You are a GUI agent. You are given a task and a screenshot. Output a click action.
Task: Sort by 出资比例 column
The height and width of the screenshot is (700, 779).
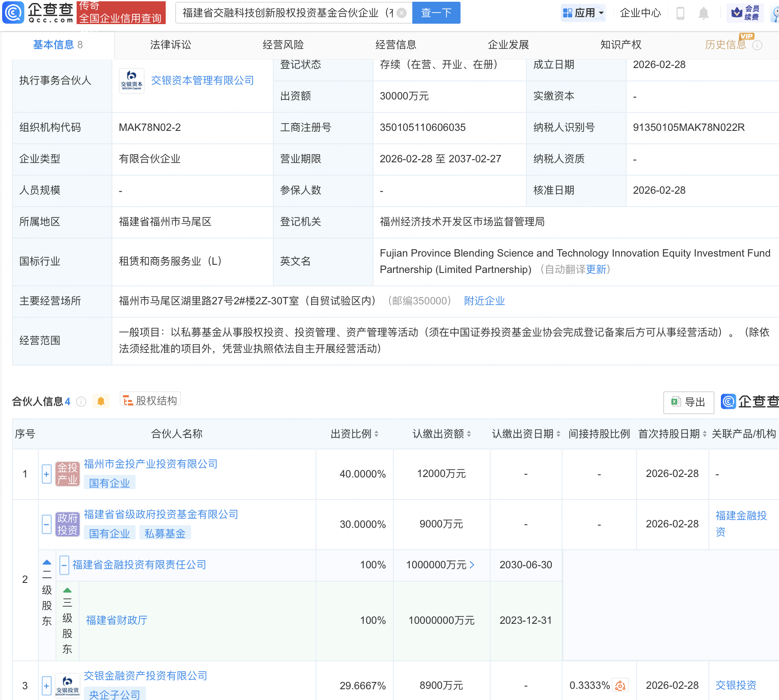[354, 434]
